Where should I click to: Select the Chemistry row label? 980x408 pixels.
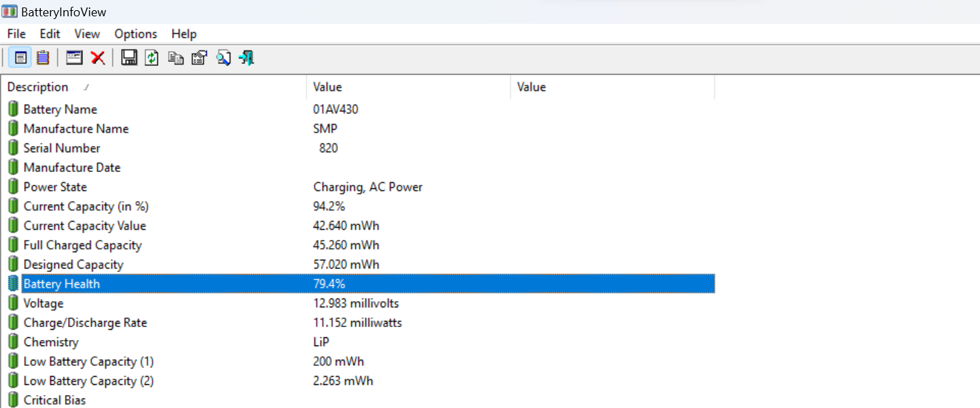[51, 342]
